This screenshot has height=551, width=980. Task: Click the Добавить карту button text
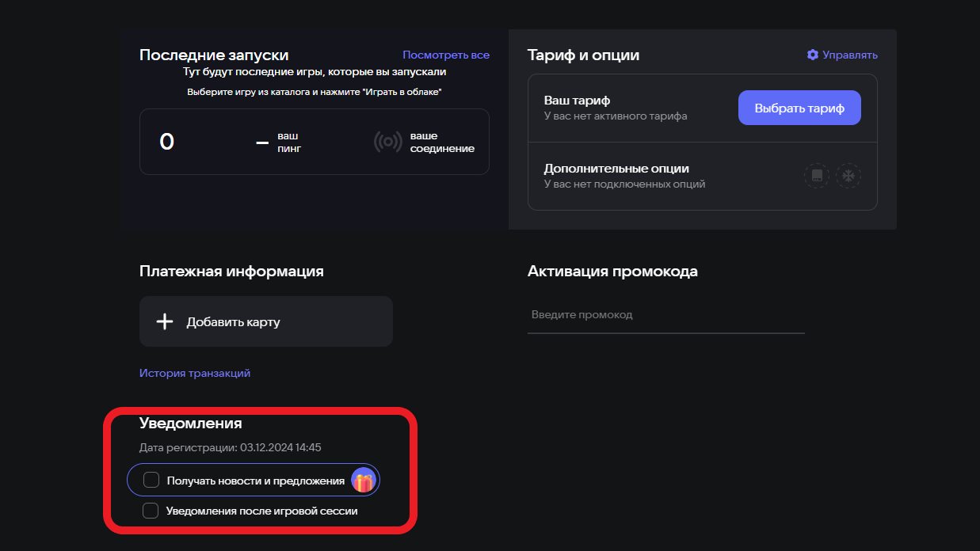[234, 322]
